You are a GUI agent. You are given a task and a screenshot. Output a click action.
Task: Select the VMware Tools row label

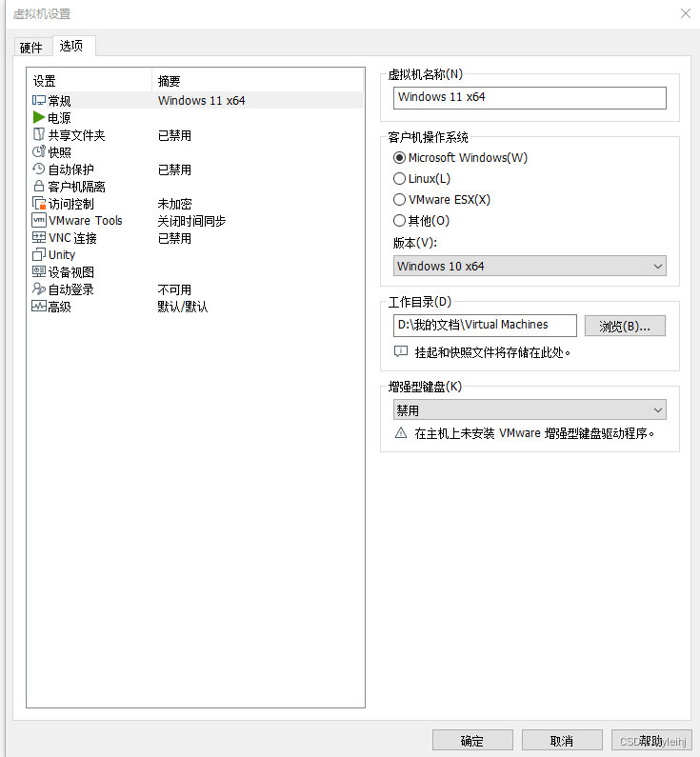[x=86, y=221]
